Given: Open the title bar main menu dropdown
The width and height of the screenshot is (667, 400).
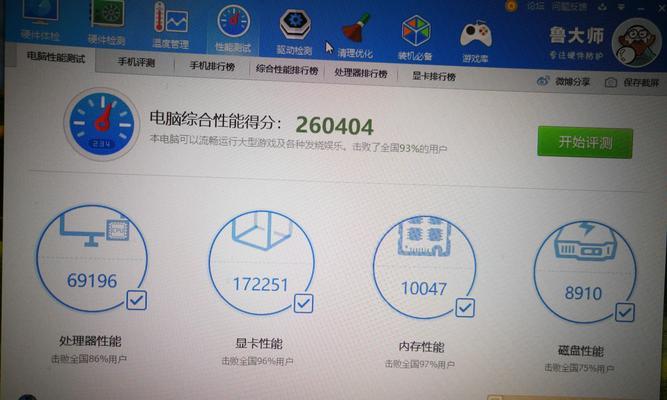Looking at the screenshot, I should [621, 8].
